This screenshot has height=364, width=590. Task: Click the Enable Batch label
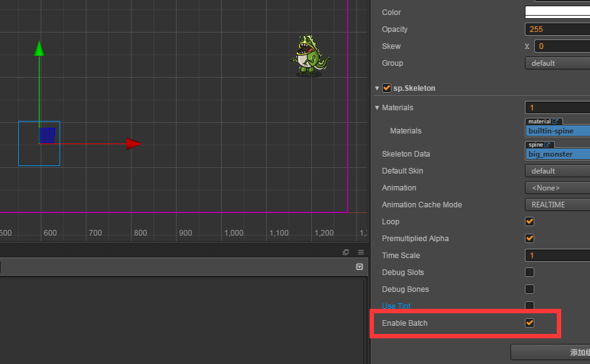[x=405, y=323]
